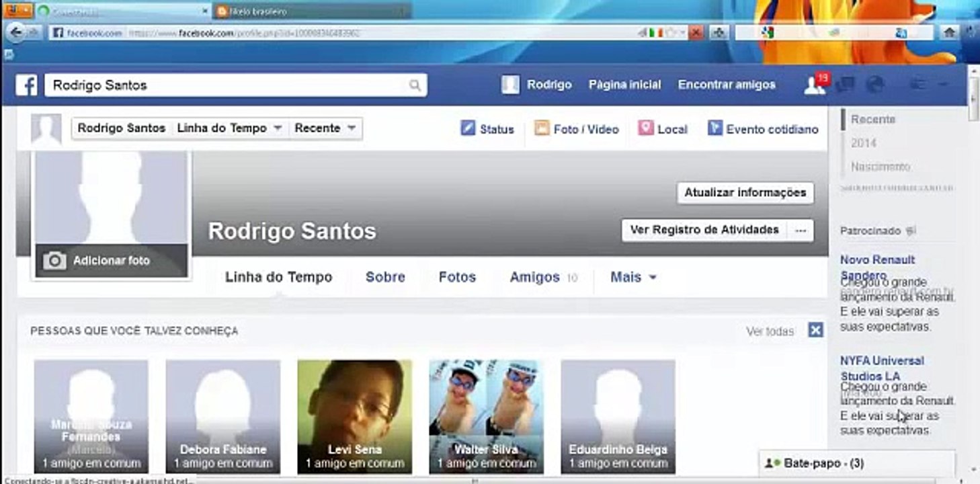The height and width of the screenshot is (484, 980).
Task: Open Walter Silva suggestion thumbnail
Action: pos(487,417)
